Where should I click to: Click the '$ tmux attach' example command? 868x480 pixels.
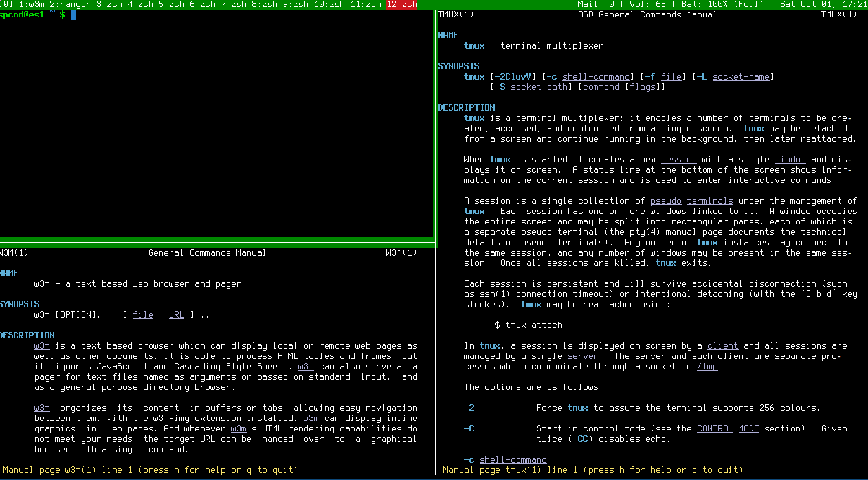point(529,325)
